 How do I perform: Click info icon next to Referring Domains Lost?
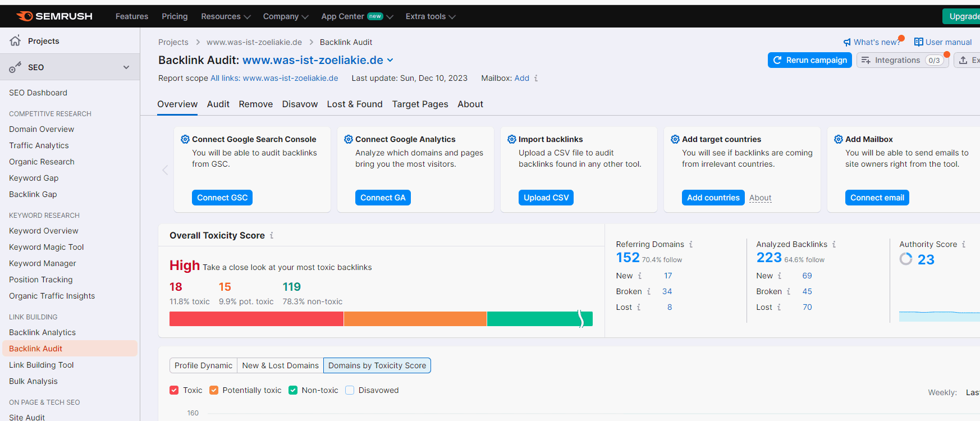click(639, 307)
